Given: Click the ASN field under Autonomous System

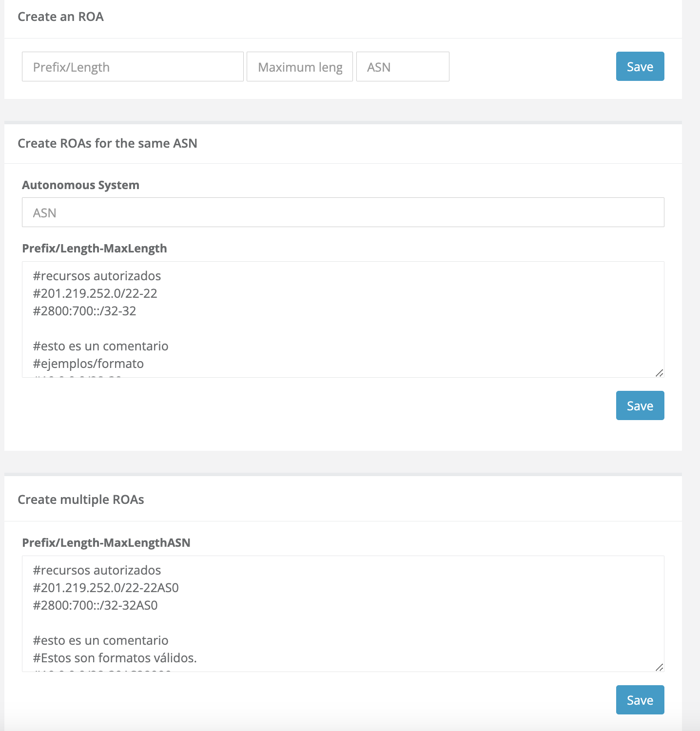Looking at the screenshot, I should [343, 212].
